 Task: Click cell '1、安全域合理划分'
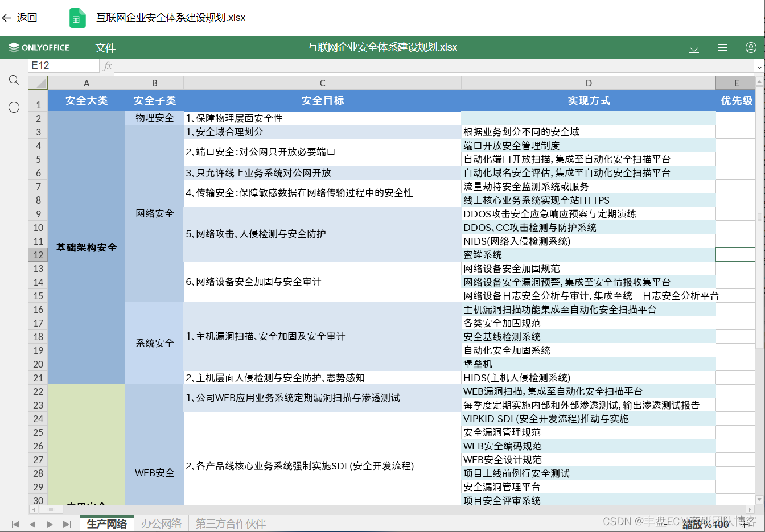point(322,132)
